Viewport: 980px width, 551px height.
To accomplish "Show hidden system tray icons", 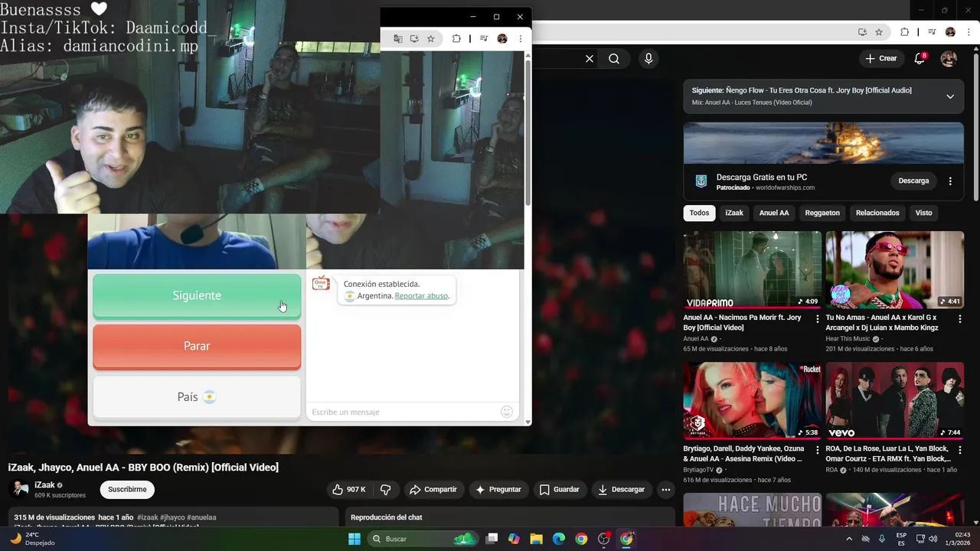I will tap(848, 539).
